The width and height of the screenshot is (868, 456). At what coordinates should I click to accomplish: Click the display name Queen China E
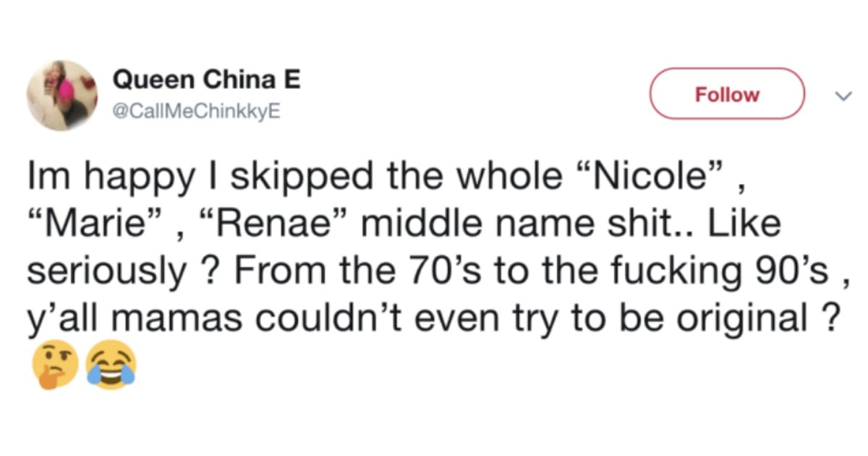tap(206, 81)
